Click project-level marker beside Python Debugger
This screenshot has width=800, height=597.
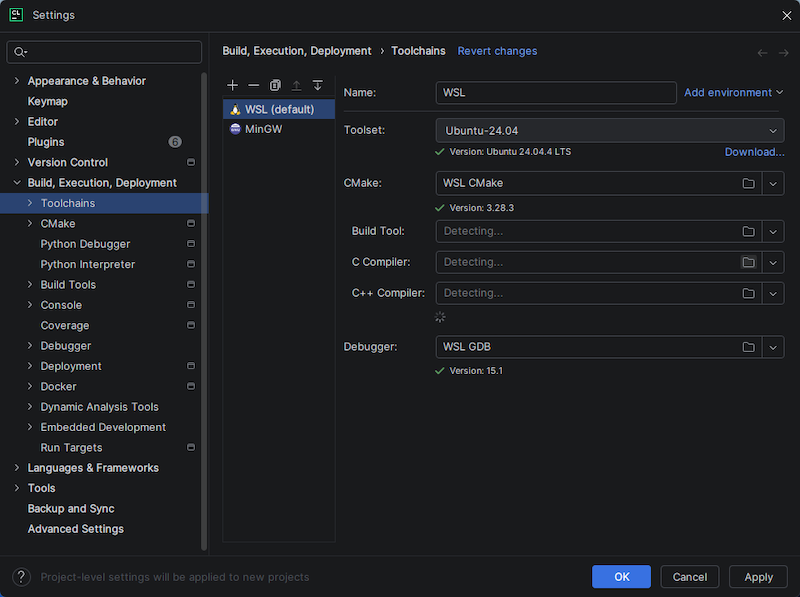[191, 244]
